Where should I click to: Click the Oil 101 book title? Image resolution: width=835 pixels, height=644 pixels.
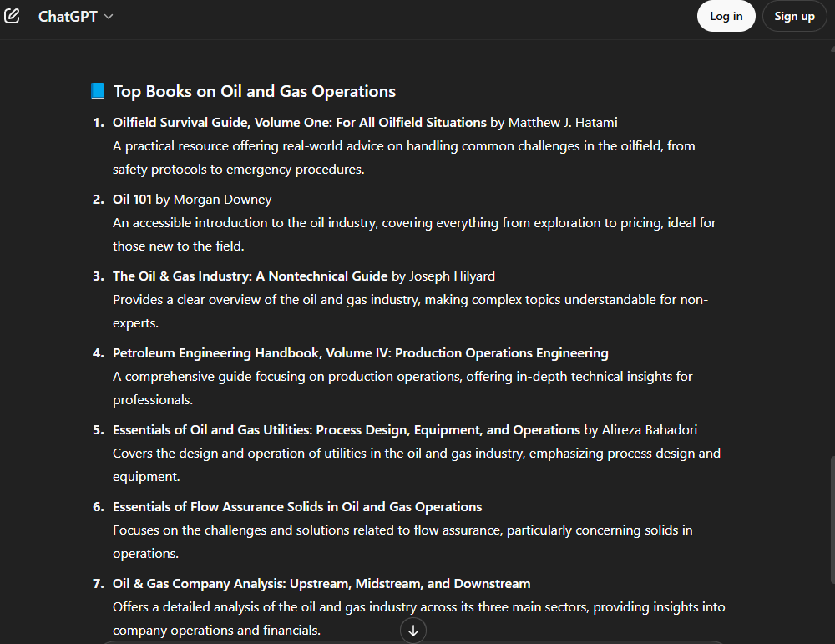coord(132,200)
